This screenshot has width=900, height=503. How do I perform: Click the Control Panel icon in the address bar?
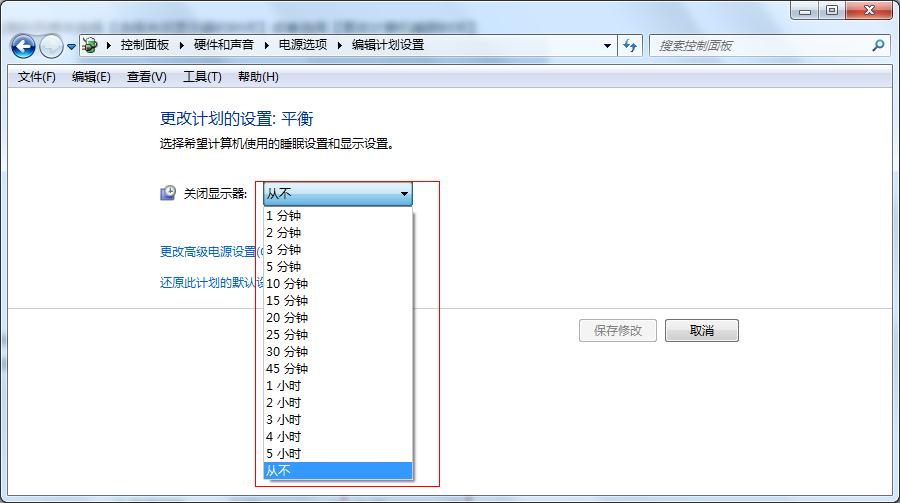(90, 45)
